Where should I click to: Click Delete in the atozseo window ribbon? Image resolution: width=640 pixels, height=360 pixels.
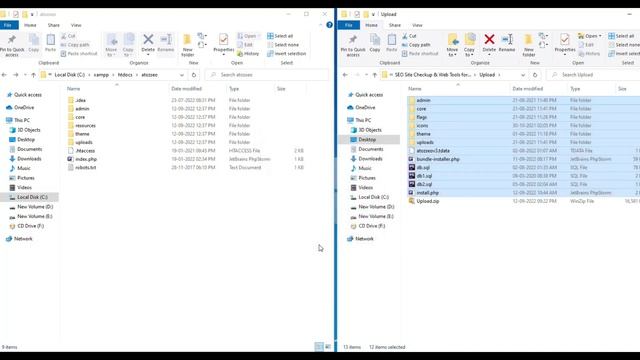pos(148,44)
